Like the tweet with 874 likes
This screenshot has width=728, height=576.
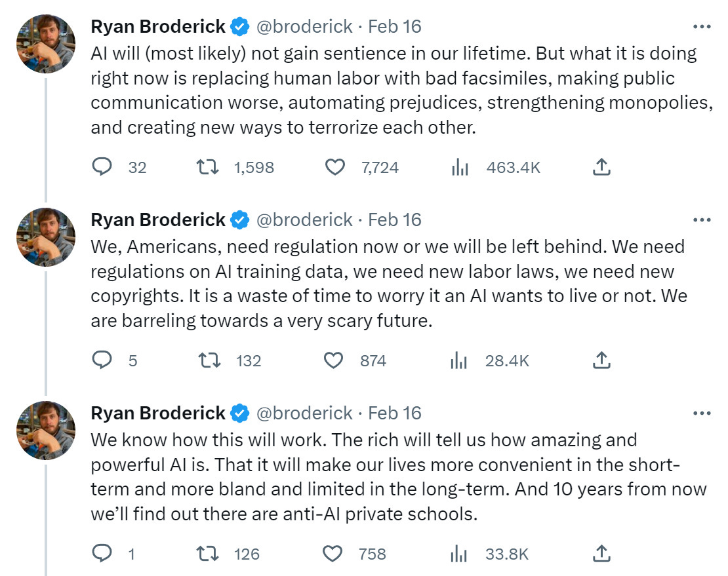(x=335, y=360)
